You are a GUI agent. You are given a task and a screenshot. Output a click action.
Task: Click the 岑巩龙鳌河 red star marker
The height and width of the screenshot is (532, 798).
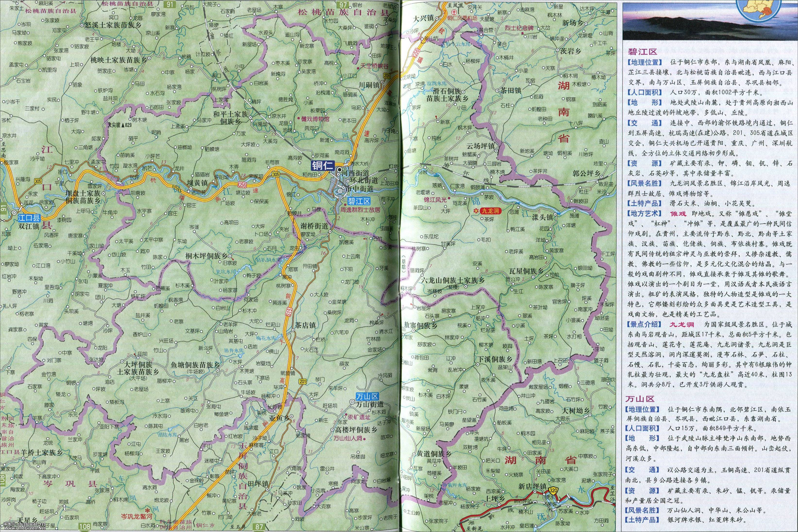147,510
